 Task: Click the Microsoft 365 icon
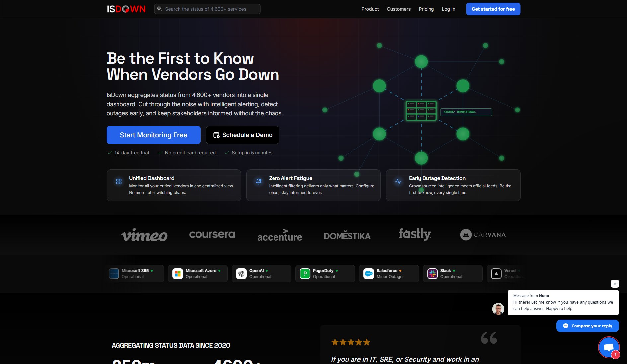pyautogui.click(x=114, y=273)
